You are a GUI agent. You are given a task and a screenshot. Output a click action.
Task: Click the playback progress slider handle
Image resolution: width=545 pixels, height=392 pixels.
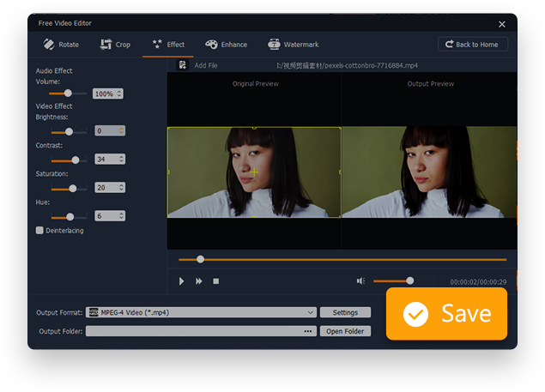click(x=200, y=259)
